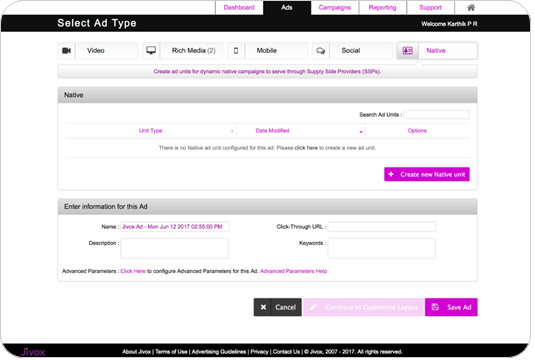Click the Cancel X icon
Viewport: 535px width, 360px height.
tap(263, 307)
